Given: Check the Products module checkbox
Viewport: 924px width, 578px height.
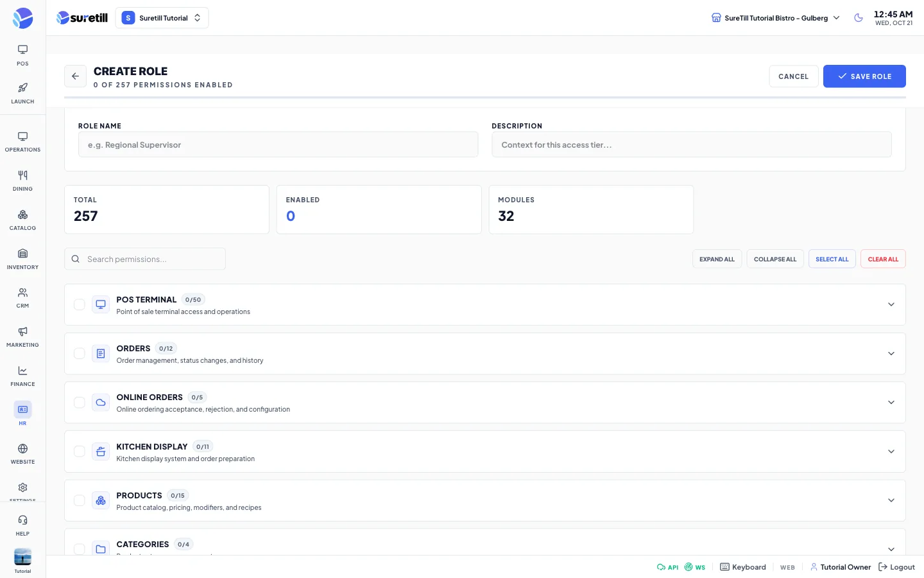Looking at the screenshot, I should coord(80,500).
